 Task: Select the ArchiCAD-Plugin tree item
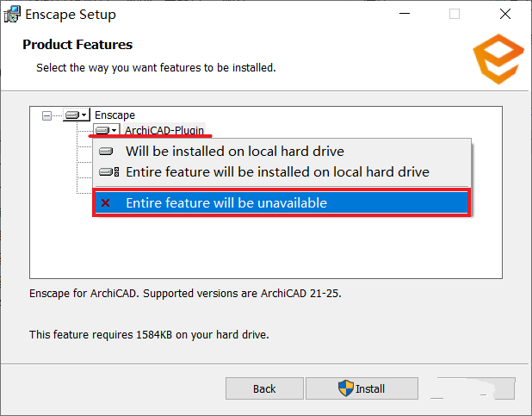(164, 130)
